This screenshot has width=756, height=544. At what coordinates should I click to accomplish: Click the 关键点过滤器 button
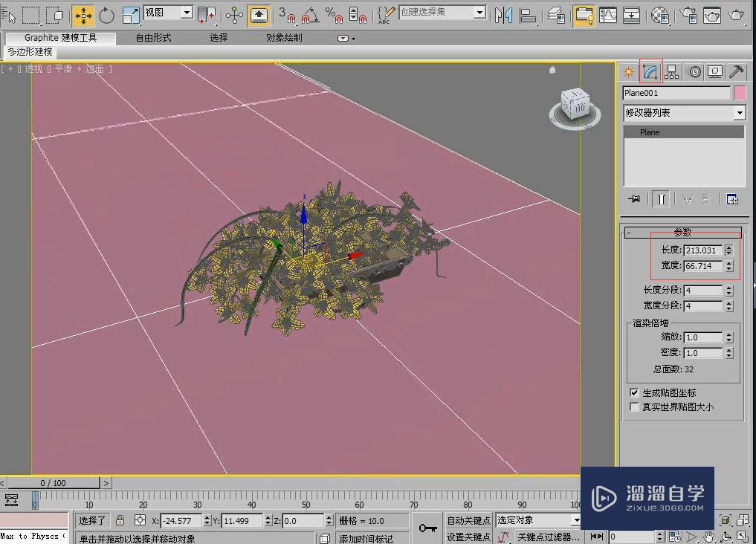tap(548, 537)
